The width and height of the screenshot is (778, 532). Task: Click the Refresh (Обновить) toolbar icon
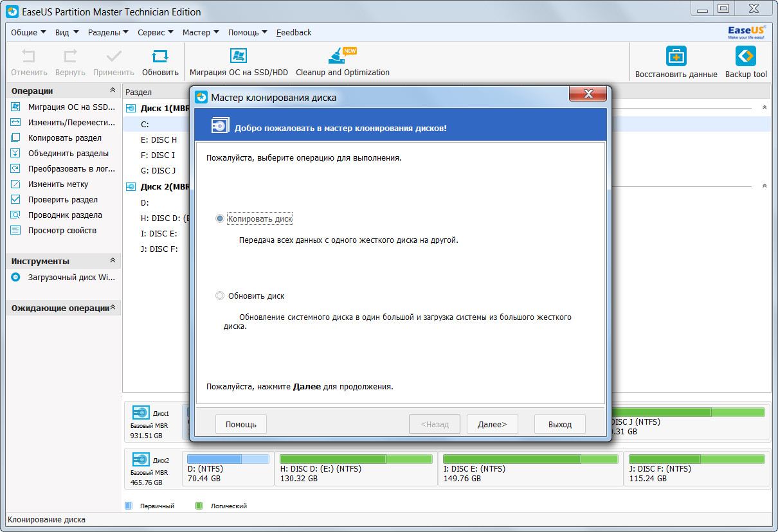[x=160, y=56]
